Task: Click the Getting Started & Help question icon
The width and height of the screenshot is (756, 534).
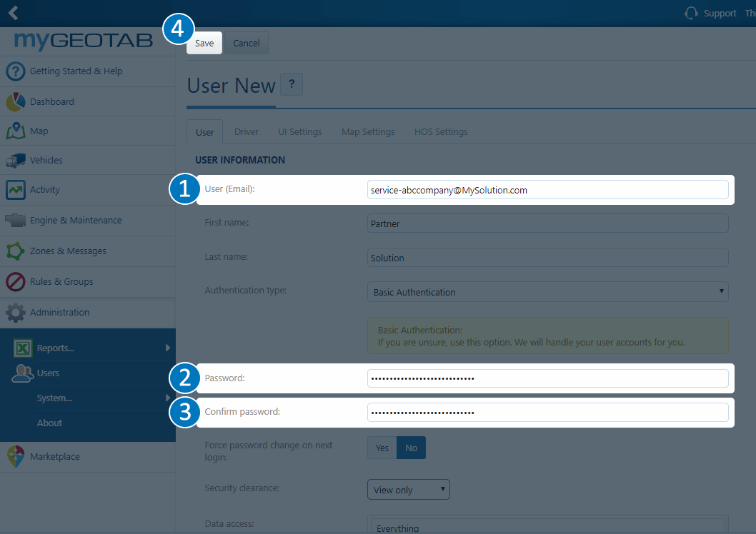Action: [x=16, y=71]
